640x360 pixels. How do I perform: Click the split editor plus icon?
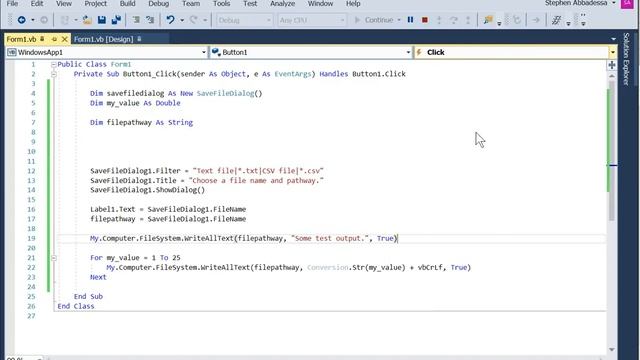pyautogui.click(x=611, y=65)
